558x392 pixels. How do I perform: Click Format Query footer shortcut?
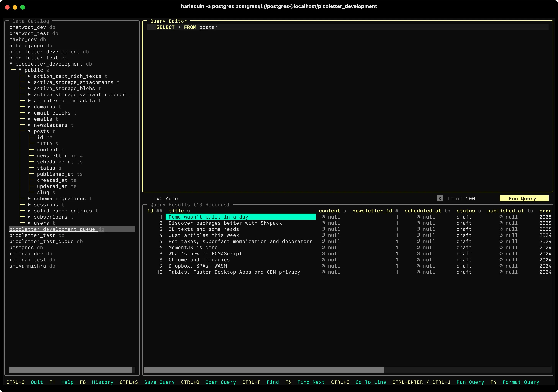click(521, 382)
